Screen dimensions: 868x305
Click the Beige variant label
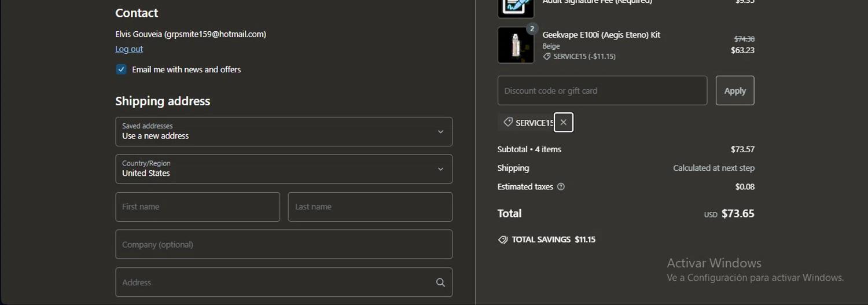551,46
